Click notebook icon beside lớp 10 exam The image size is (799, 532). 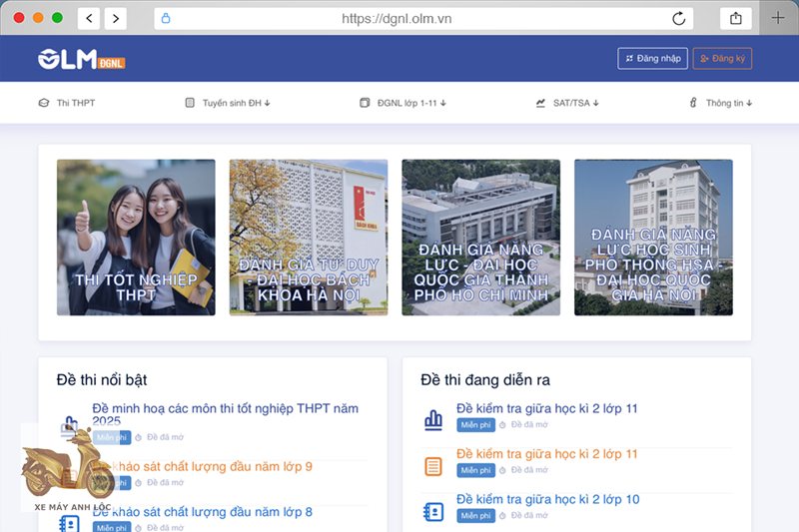point(433,512)
